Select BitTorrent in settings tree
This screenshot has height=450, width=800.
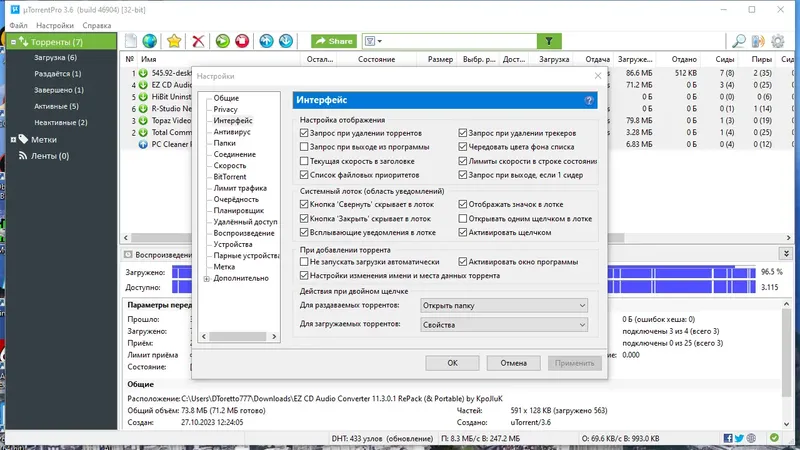click(230, 177)
